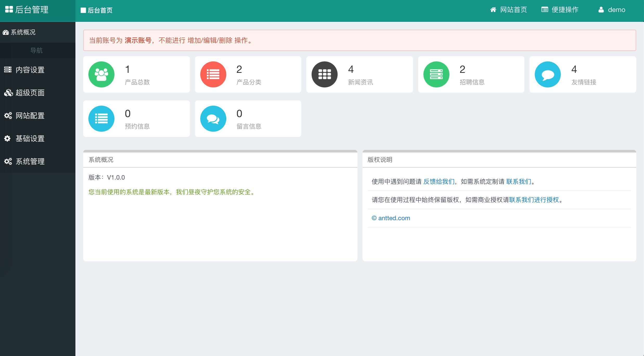Expand the 系统管理 sidebar menu
Viewport: 644px width, 356px height.
[x=30, y=161]
